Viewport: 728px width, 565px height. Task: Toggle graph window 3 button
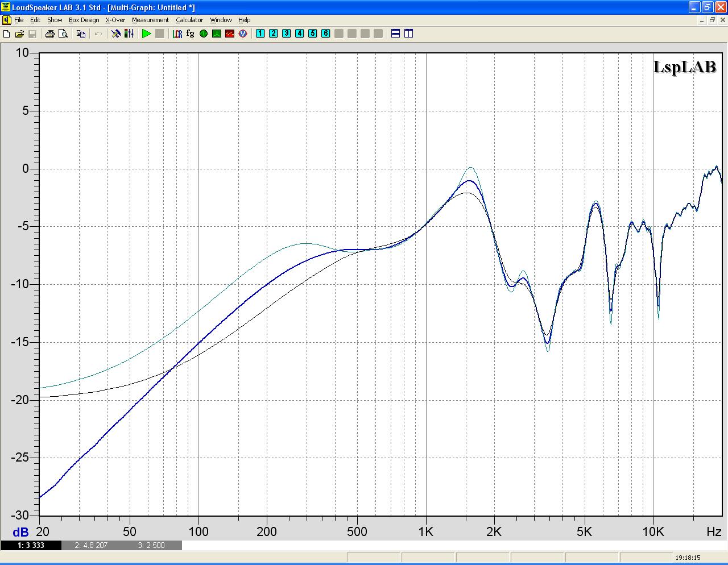[x=286, y=34]
